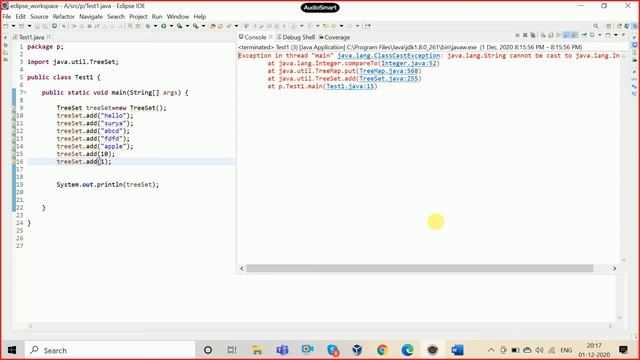Open the dropdown arrow next to Run button

pyautogui.click(x=171, y=26)
